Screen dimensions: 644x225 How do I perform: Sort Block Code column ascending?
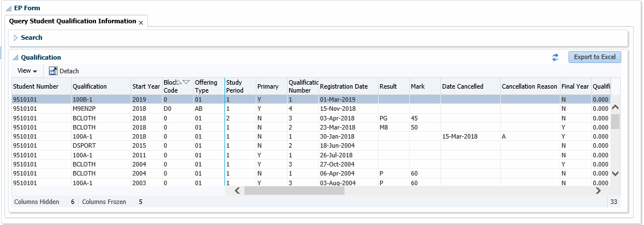tap(179, 82)
